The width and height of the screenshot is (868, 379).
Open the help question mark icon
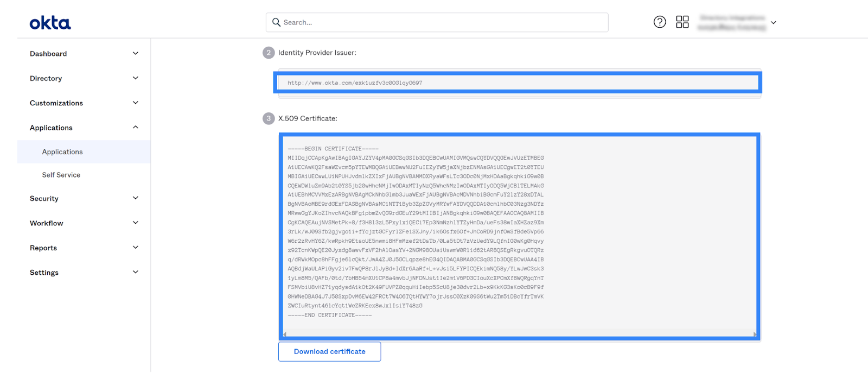click(660, 22)
